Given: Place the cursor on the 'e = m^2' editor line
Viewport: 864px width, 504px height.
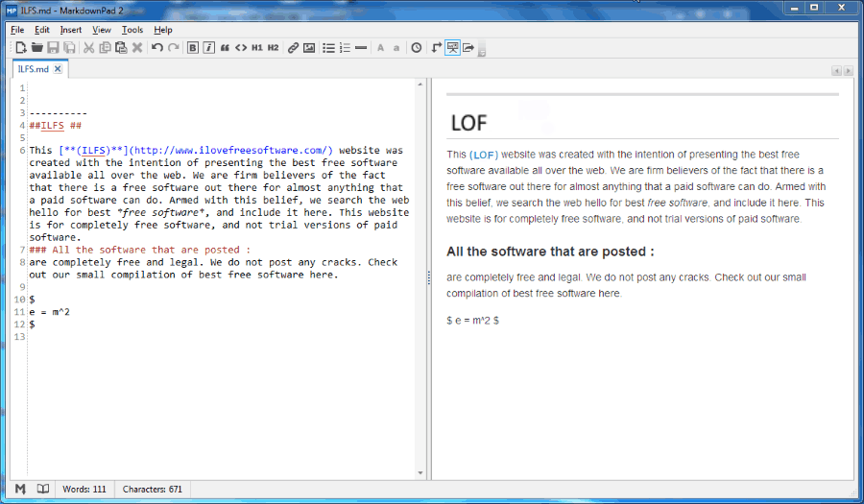Looking at the screenshot, I should [50, 312].
